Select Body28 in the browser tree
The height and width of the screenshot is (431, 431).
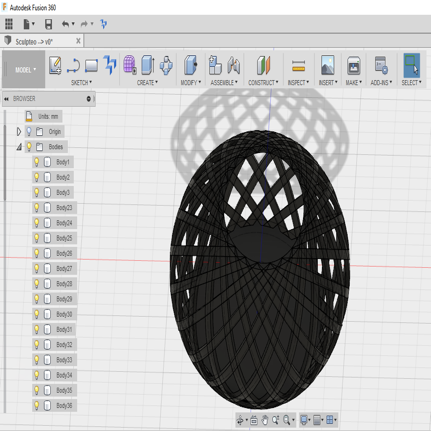(64, 284)
